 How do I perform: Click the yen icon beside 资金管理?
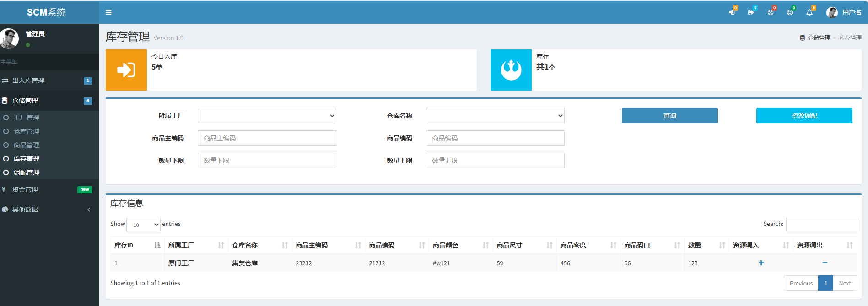(4, 189)
